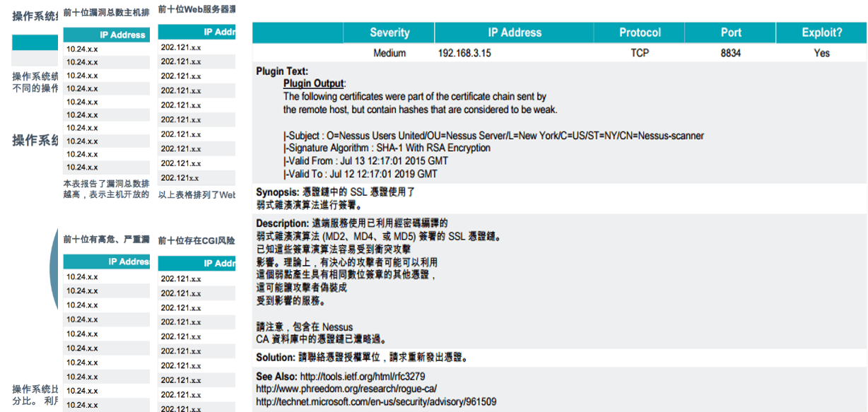This screenshot has height=412, width=868.
Task: Click the heading 前十位漏洞总数主机排
Action: tap(106, 12)
